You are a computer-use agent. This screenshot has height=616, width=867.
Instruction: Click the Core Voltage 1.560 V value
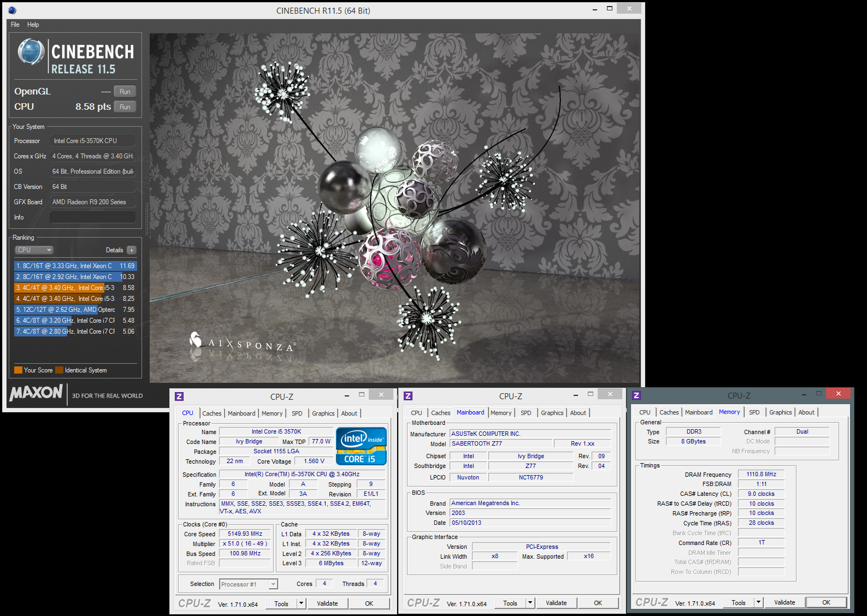(314, 461)
